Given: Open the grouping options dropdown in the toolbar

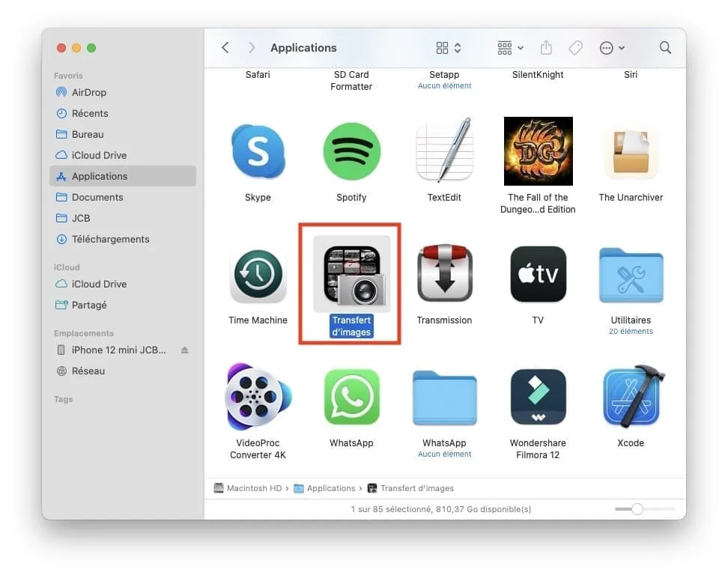Looking at the screenshot, I should point(508,47).
